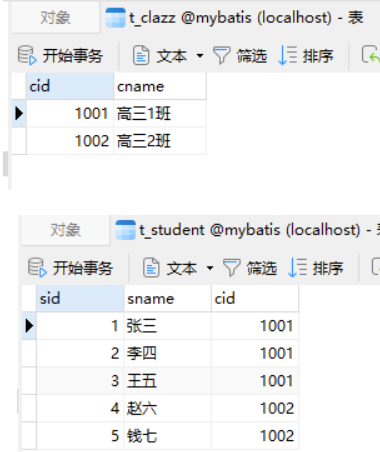Click the sname column header

pos(167,298)
